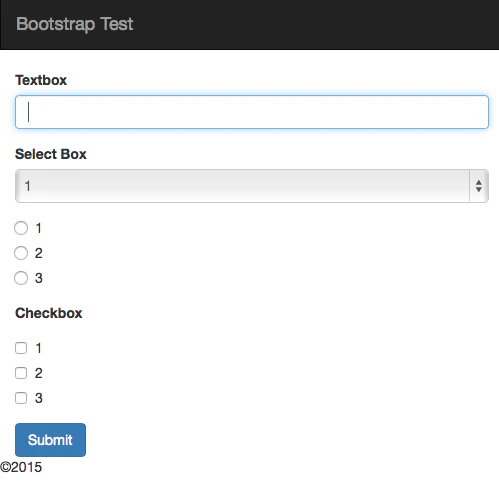Check checkbox option 3
This screenshot has width=499, height=488.
click(21, 398)
